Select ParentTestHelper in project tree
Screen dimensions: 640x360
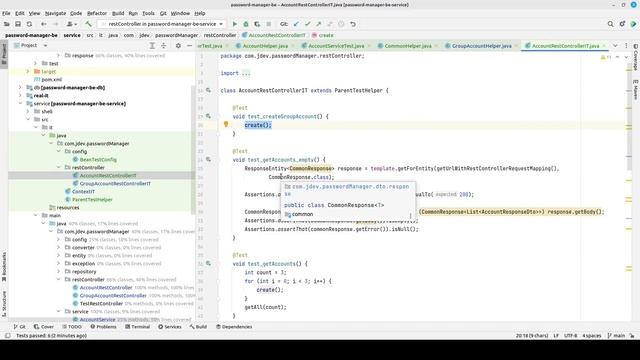[x=92, y=200]
